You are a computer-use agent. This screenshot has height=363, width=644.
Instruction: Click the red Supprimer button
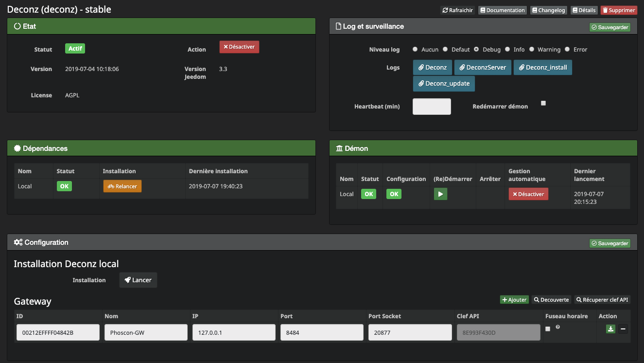(619, 10)
